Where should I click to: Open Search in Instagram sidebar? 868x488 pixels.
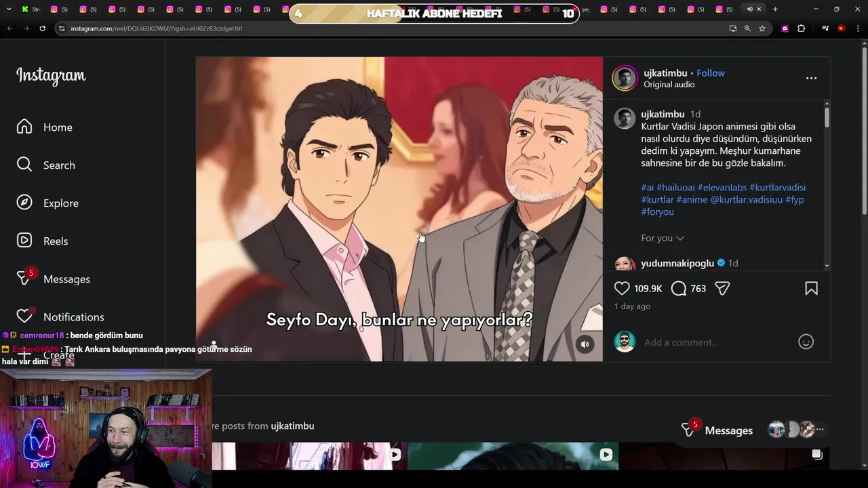click(x=46, y=165)
